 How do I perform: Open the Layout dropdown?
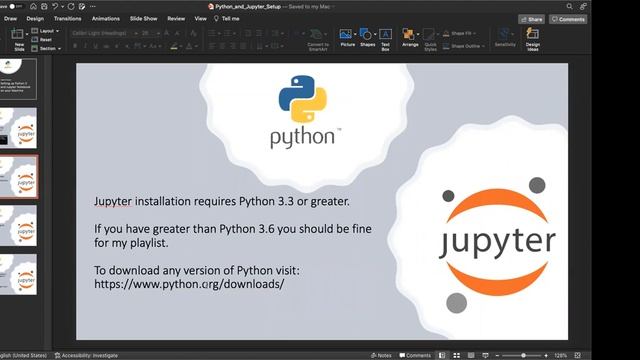[46, 31]
